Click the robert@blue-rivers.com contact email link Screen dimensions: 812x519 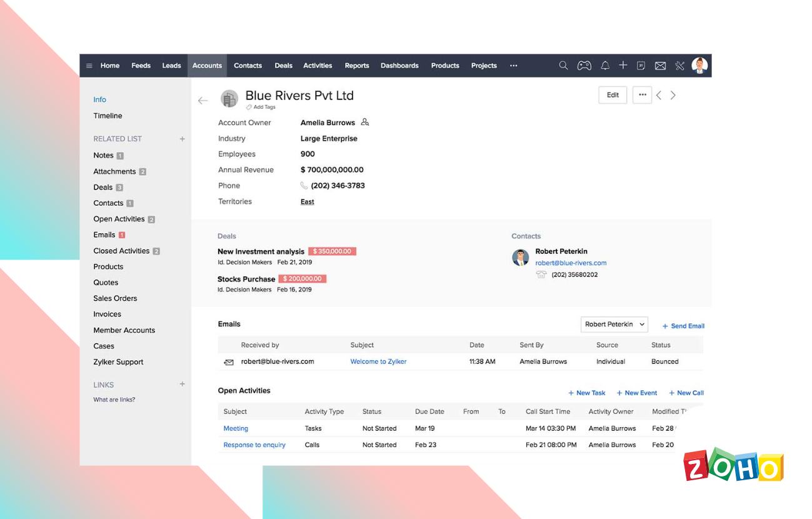click(x=571, y=263)
